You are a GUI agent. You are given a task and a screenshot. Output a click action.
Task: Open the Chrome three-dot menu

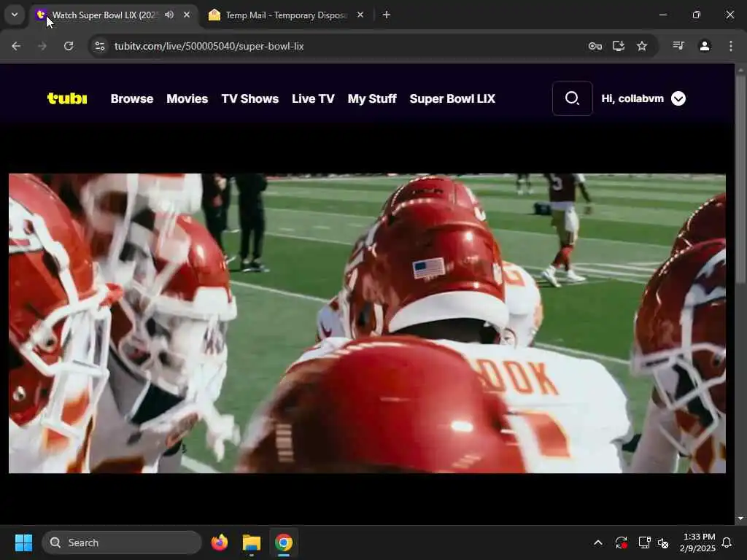click(x=731, y=46)
